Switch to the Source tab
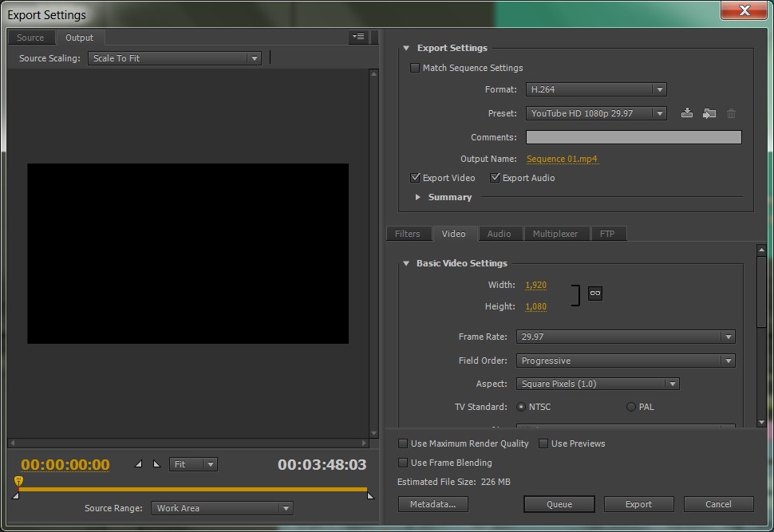The width and height of the screenshot is (774, 532). point(31,37)
